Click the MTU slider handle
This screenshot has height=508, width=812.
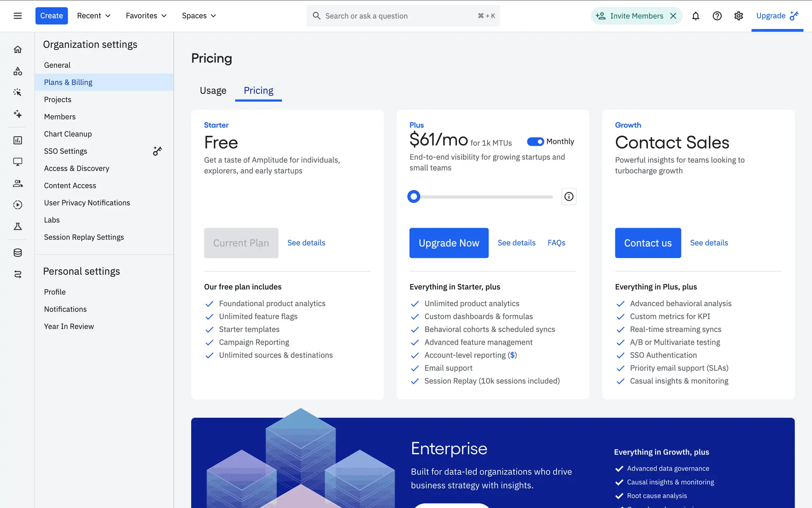pyautogui.click(x=414, y=196)
